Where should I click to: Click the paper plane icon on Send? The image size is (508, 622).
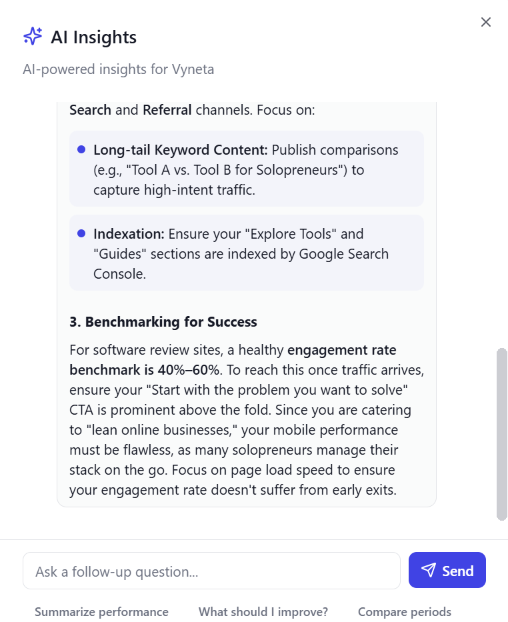[428, 570]
